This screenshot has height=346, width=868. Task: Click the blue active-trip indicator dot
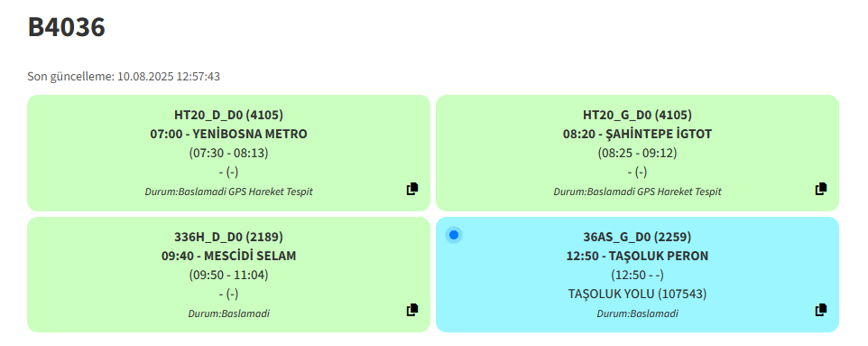[454, 235]
